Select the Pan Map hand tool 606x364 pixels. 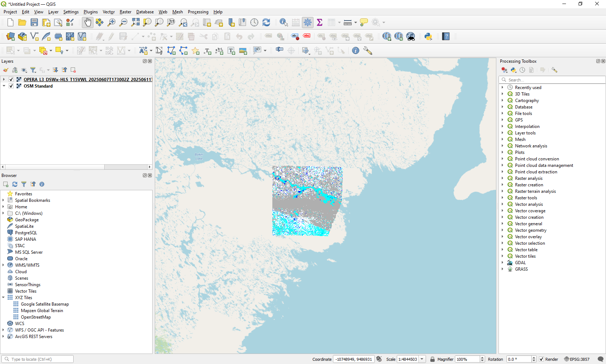88,22
